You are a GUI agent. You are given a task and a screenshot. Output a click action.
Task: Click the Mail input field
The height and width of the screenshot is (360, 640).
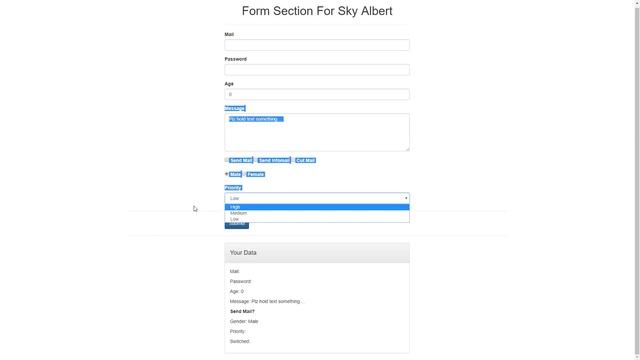pos(317,45)
